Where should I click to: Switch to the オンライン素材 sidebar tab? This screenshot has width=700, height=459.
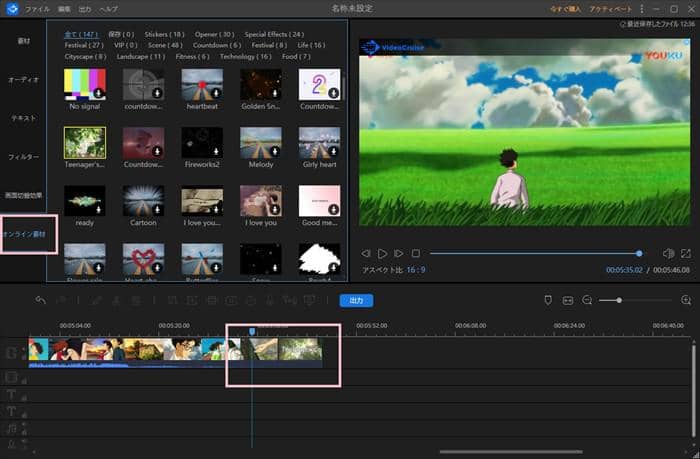[23, 234]
